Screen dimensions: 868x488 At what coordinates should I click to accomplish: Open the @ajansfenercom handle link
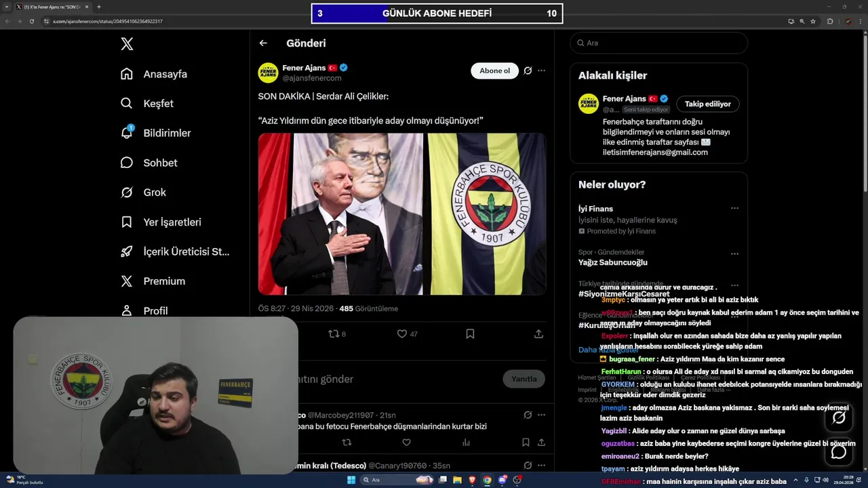pyautogui.click(x=312, y=78)
